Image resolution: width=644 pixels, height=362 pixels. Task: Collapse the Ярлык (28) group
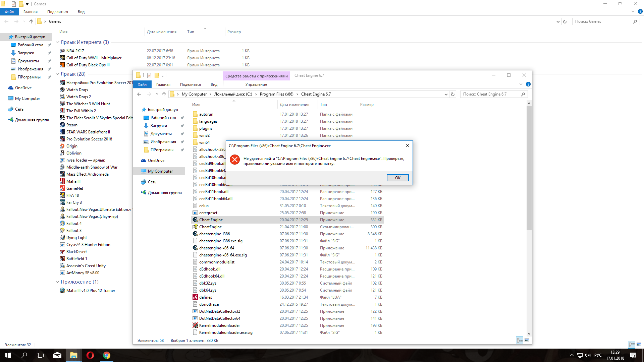tap(57, 74)
